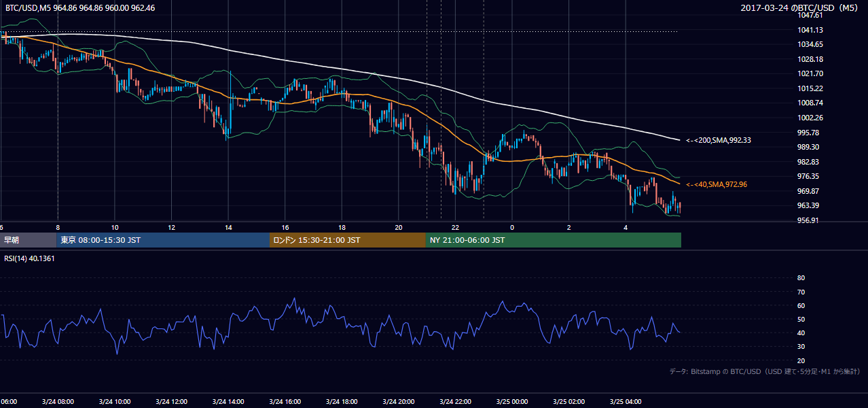Screen dimensions: 868x408
Task: Click the 3/24 16:00 timeline label
Action: click(284, 401)
